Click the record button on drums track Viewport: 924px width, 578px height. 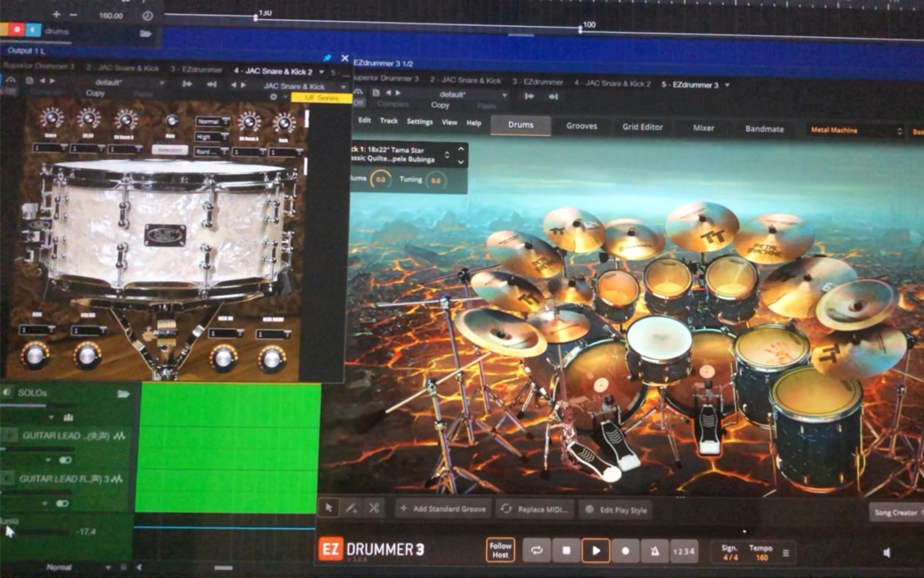click(16, 29)
